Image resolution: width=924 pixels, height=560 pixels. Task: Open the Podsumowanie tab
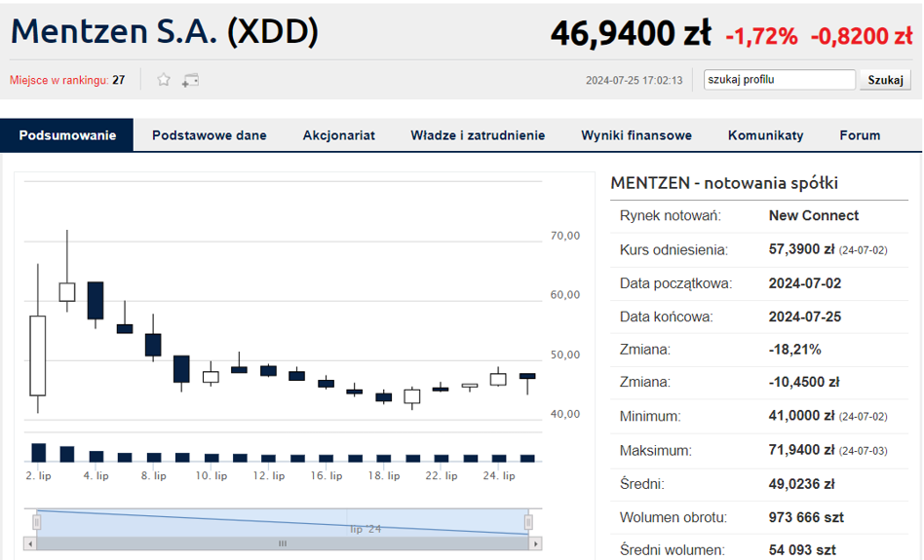[x=67, y=135]
